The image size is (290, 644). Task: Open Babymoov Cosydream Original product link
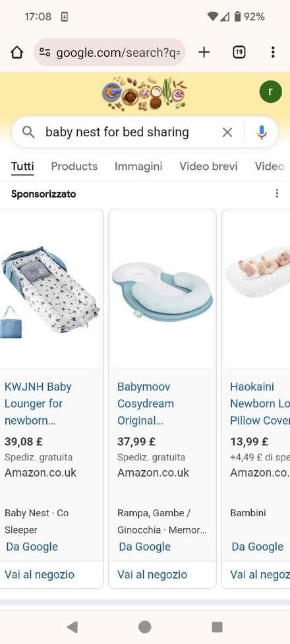click(x=146, y=404)
